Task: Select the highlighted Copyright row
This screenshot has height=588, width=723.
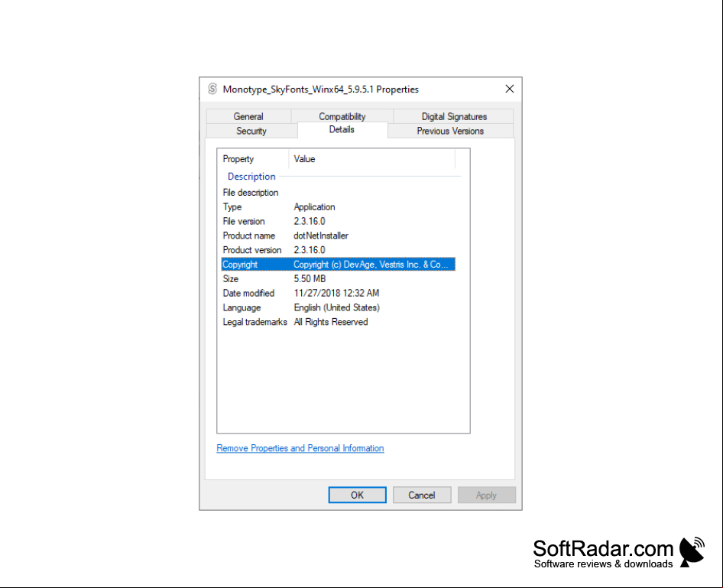Action: coord(339,265)
